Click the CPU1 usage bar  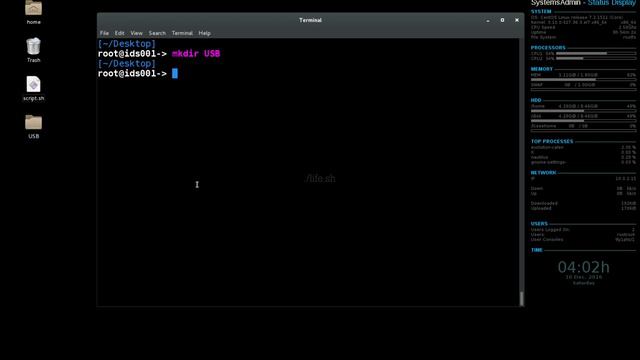point(596,53)
